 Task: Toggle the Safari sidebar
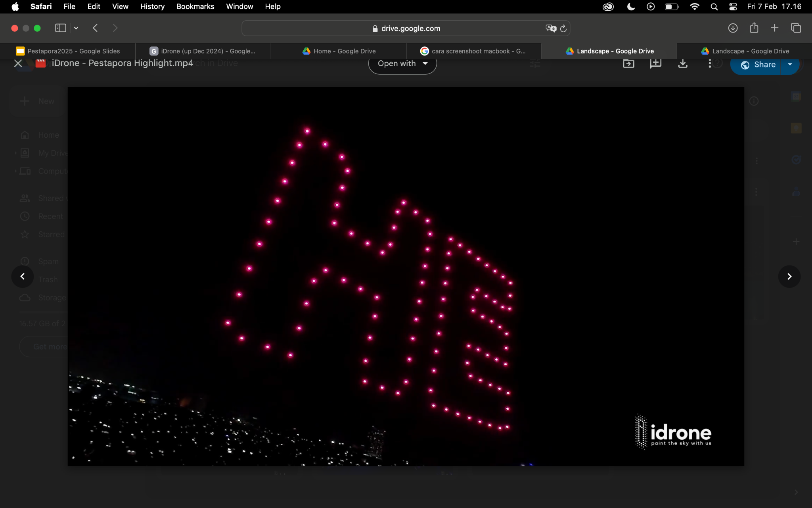point(60,28)
